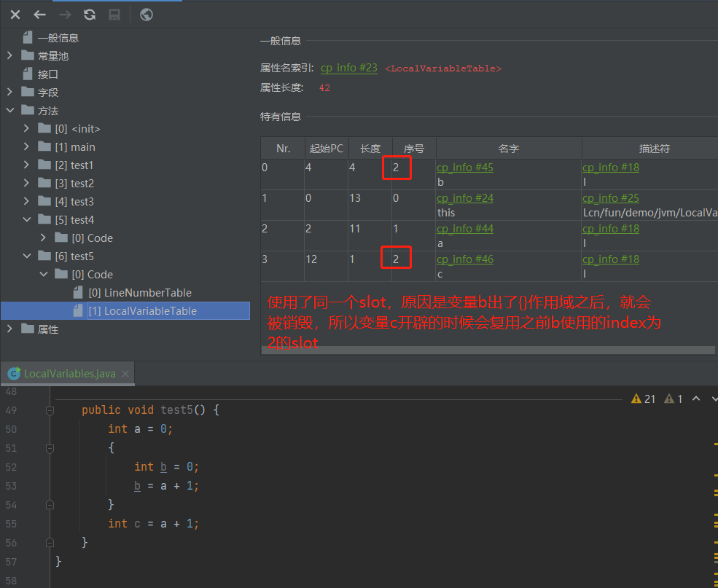
Task: Switch to the LocalVariables.java tab
Action: [x=69, y=374]
